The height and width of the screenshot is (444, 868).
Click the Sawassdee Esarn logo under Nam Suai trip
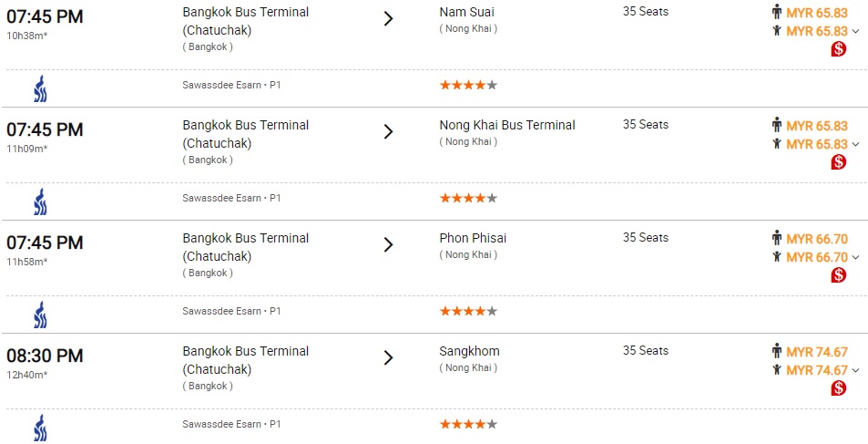click(x=40, y=88)
